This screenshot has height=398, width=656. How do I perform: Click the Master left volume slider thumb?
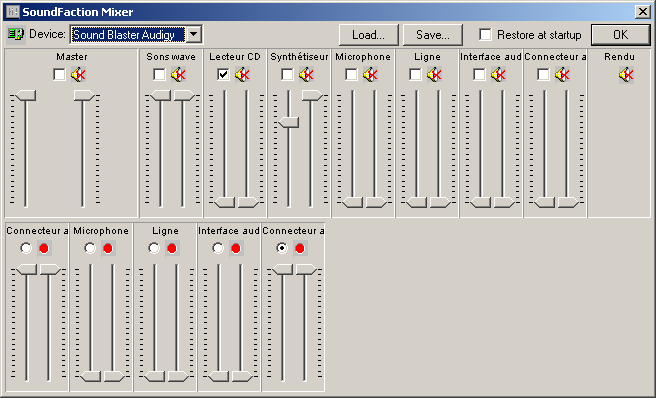point(26,95)
